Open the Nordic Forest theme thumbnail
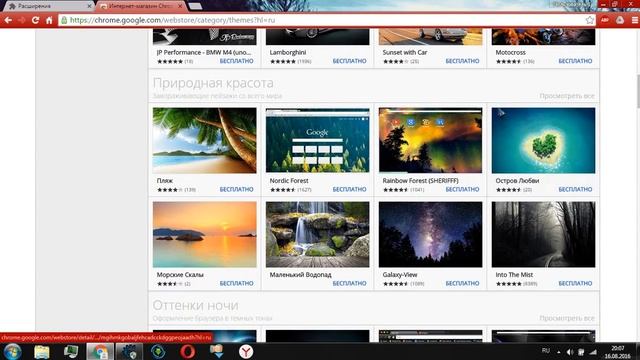The width and height of the screenshot is (640, 360). click(318, 140)
